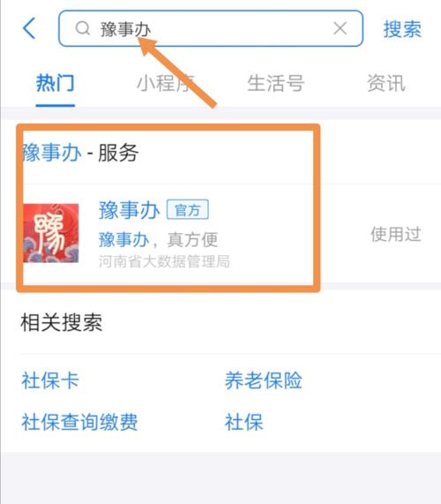Search related term 社保
This screenshot has height=504, width=441.
[243, 422]
